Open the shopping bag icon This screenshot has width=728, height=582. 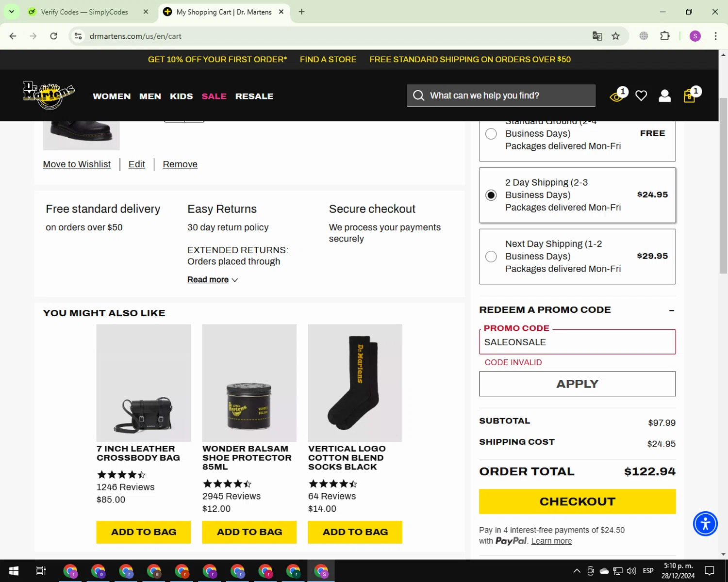tap(690, 96)
